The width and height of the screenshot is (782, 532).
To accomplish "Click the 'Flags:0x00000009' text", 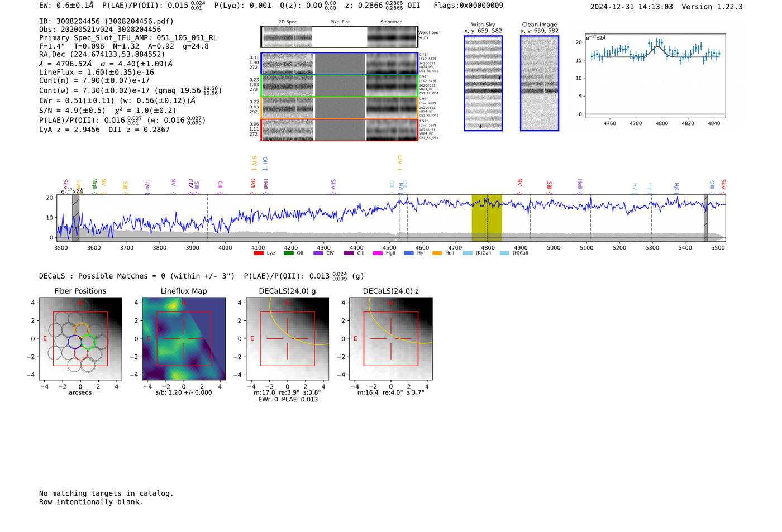I will tap(468, 6).
